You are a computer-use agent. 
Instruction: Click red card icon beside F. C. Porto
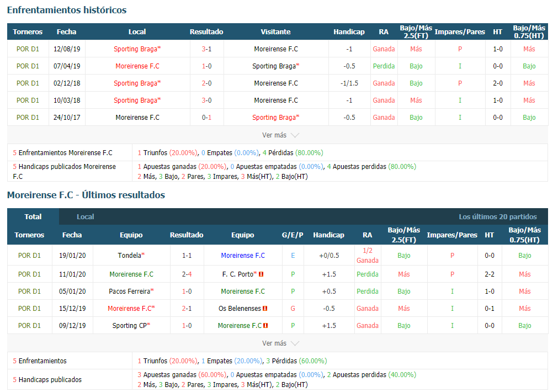tap(261, 274)
